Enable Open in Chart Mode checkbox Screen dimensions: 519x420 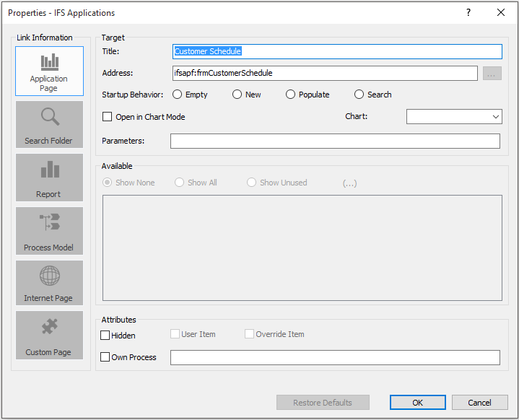(x=108, y=117)
